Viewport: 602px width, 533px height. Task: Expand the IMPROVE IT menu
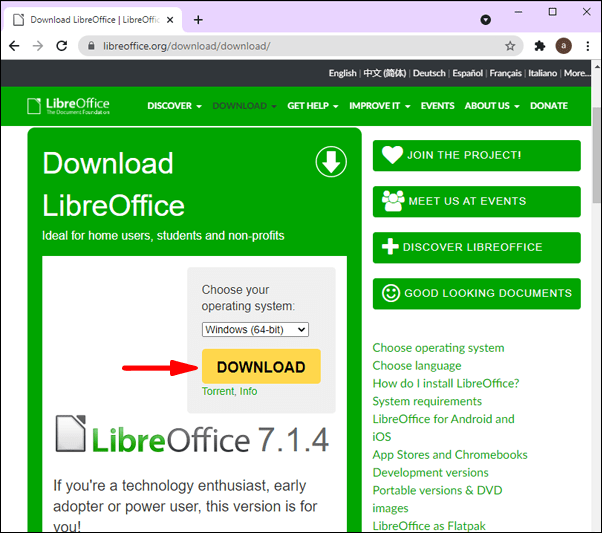click(x=379, y=106)
